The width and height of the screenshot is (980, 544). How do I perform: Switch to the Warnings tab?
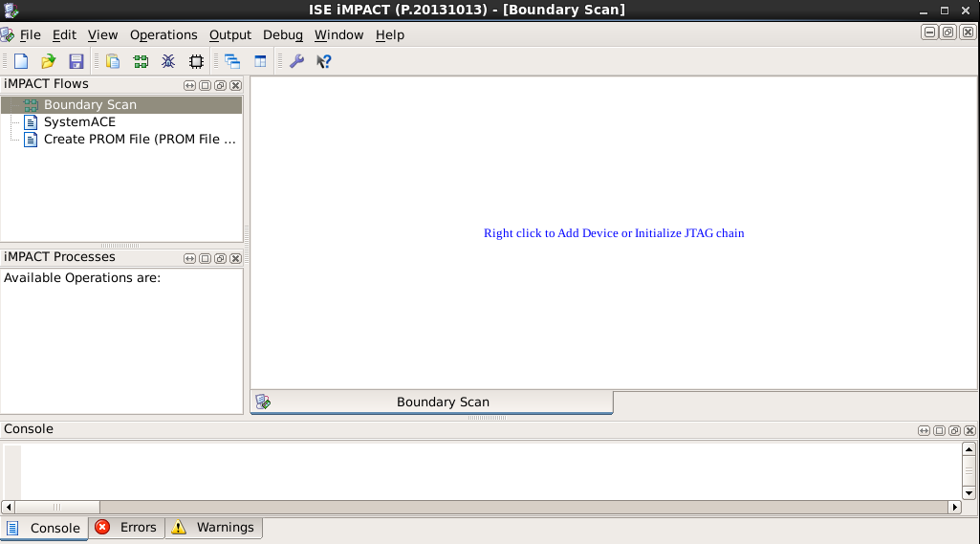tap(214, 528)
